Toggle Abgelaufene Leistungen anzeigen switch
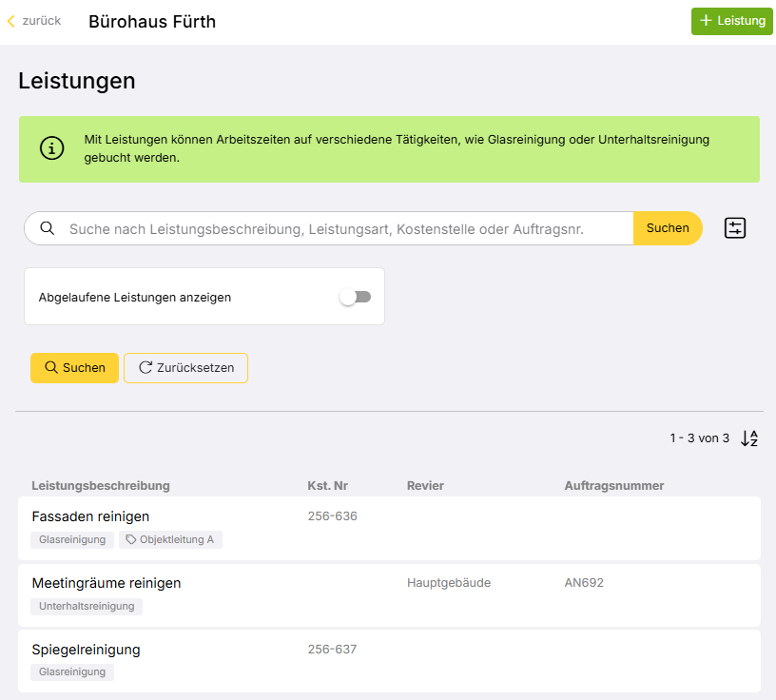This screenshot has height=700, width=776. [x=356, y=297]
